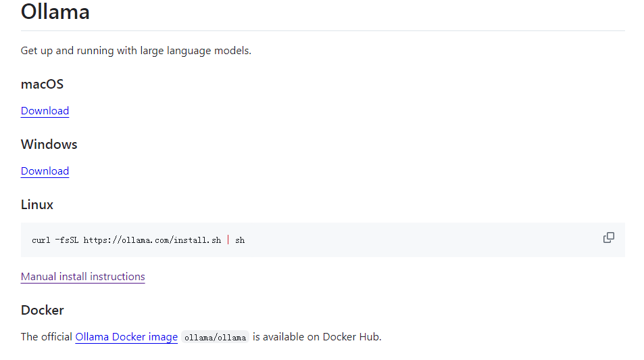Image resolution: width=644 pixels, height=360 pixels.
Task: Open the Manual install instructions link
Action: click(x=82, y=277)
